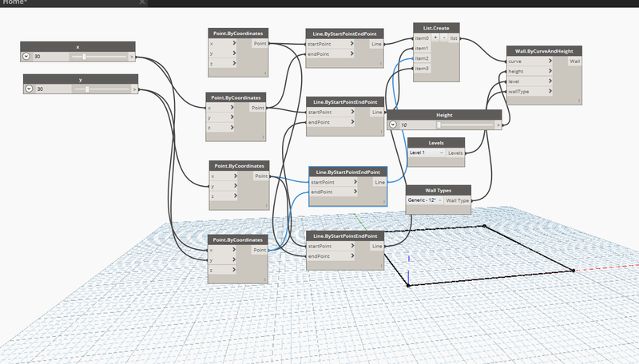
Task: Click the item1 port on List.Create
Action: coord(422,48)
